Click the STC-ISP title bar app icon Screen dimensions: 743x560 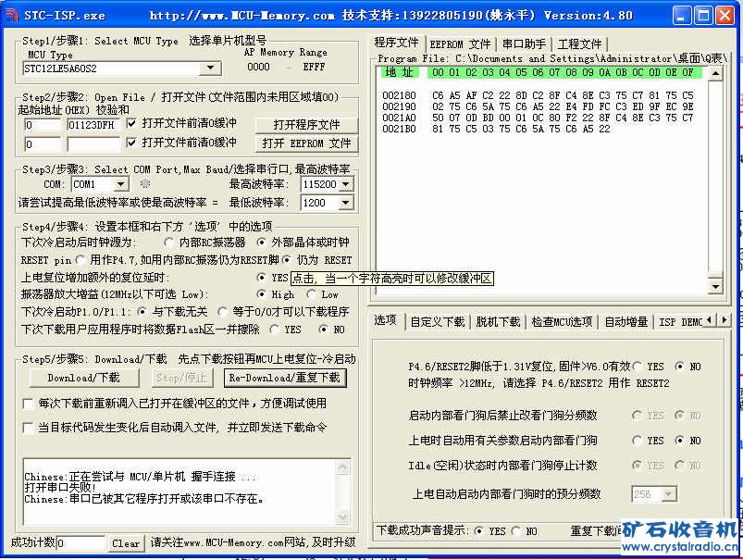[x=11, y=15]
